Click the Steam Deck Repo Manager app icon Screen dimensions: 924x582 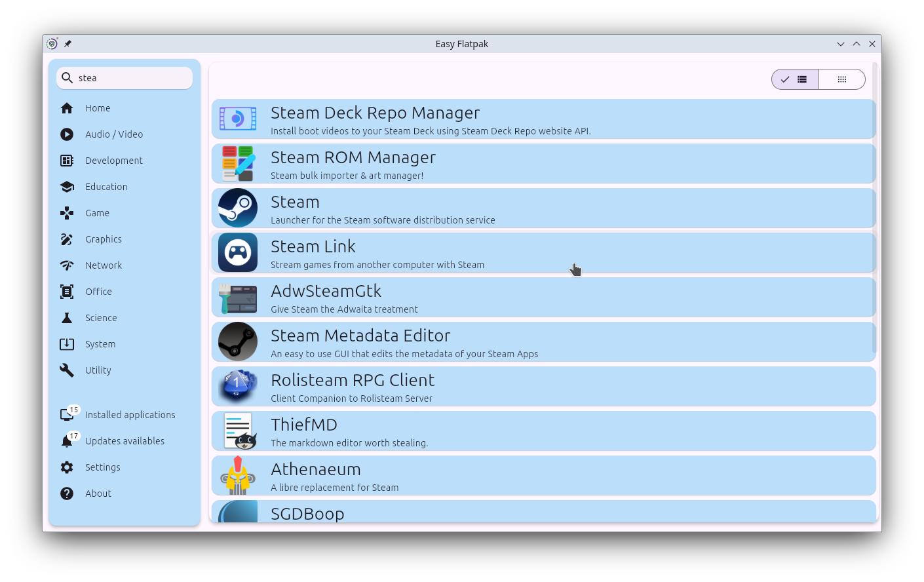[x=238, y=119]
